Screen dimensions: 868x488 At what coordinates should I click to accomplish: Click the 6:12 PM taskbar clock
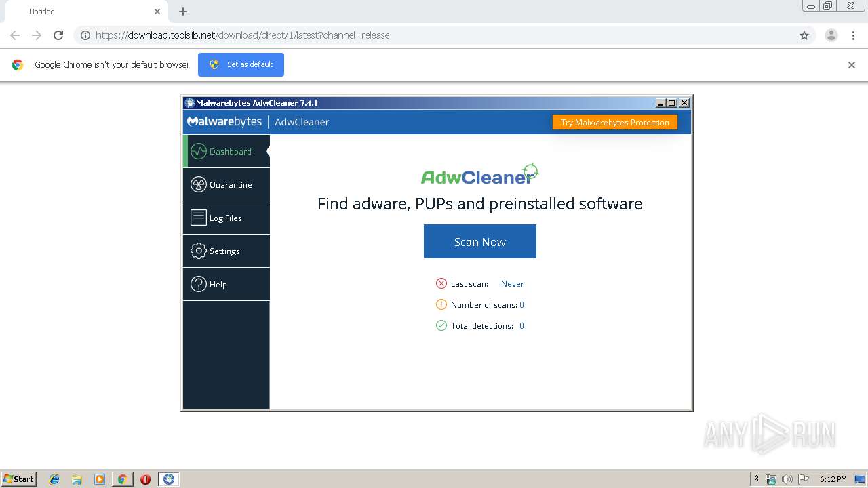click(x=833, y=479)
